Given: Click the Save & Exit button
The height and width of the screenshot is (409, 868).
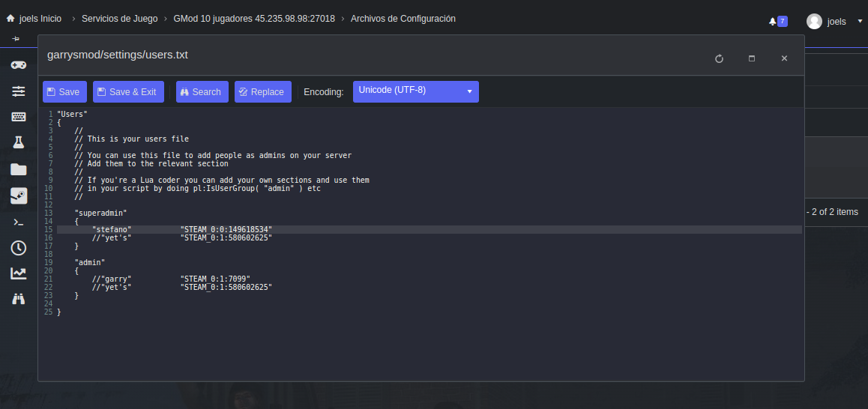Looking at the screenshot, I should (127, 92).
